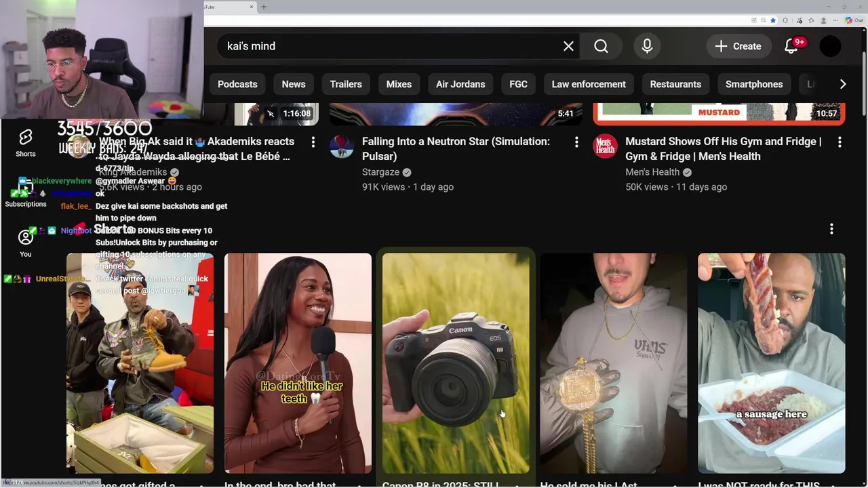Select the Air Jordans filter chip
This screenshot has width=868, height=488.
460,84
